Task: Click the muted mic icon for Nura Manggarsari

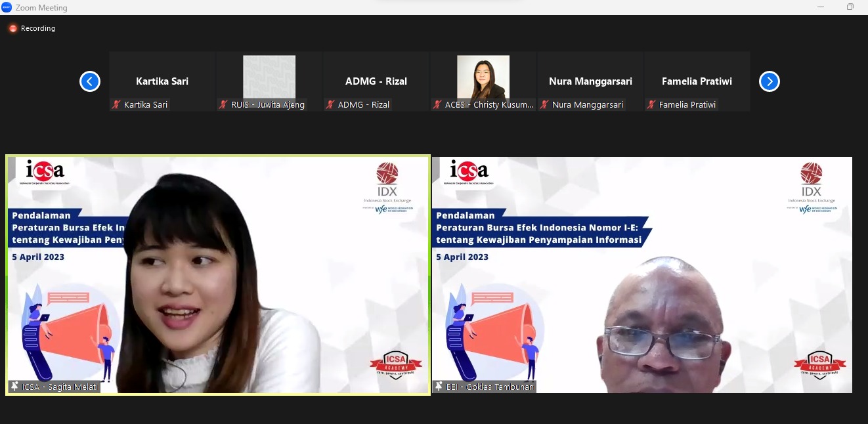Action: click(x=545, y=104)
